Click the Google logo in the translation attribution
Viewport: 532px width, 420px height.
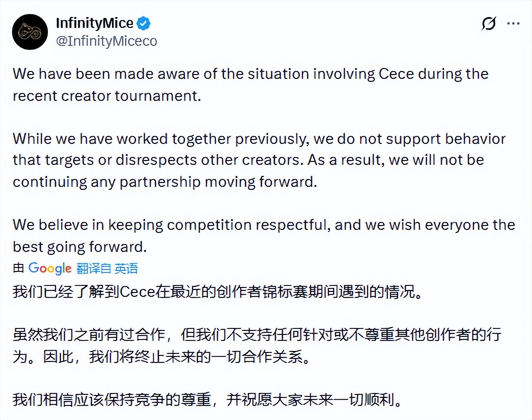(50, 268)
